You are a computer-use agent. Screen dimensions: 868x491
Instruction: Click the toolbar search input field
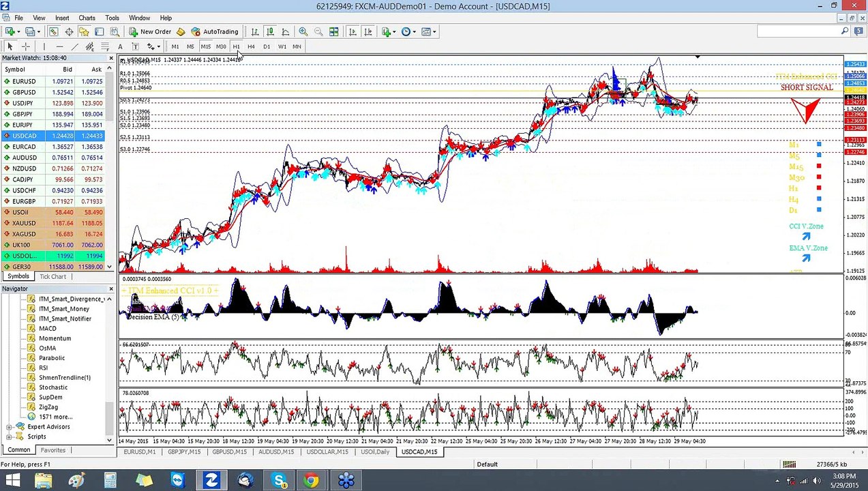pyautogui.click(x=798, y=31)
